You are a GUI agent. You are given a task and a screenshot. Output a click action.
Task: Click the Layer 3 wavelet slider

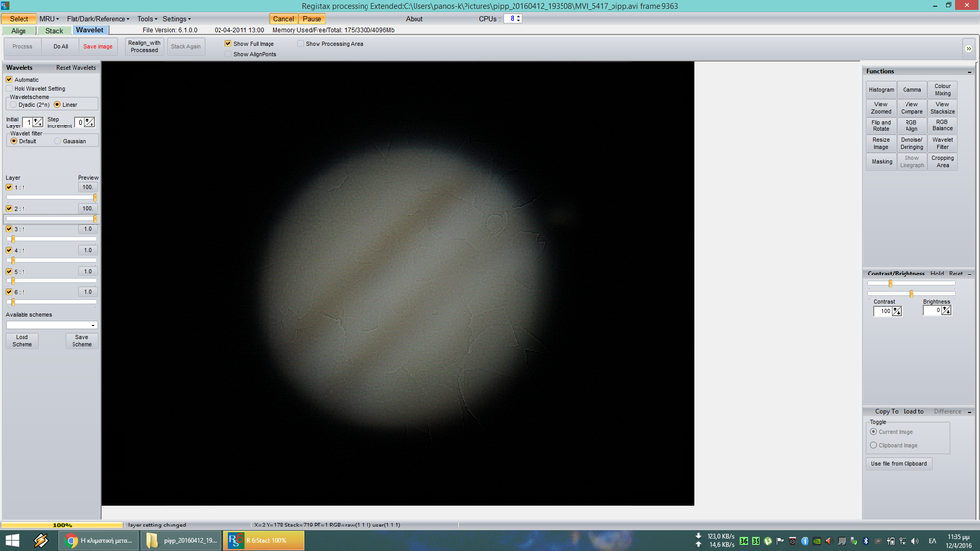[x=51, y=238]
